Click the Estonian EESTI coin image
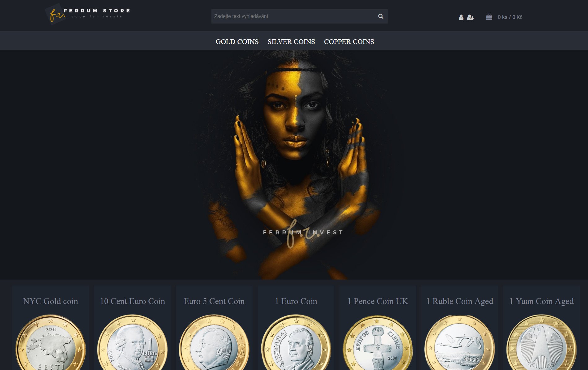Image resolution: width=588 pixels, height=370 pixels. 51,342
